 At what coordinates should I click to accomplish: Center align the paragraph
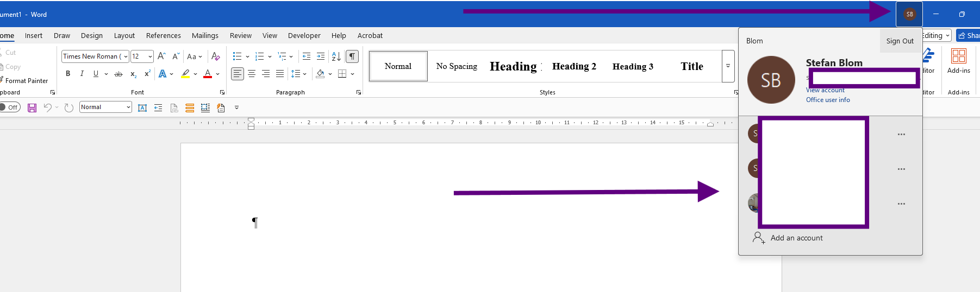[x=252, y=74]
